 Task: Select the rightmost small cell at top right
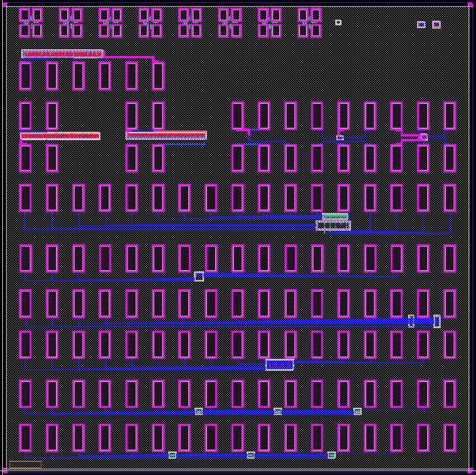pyautogui.click(x=436, y=24)
